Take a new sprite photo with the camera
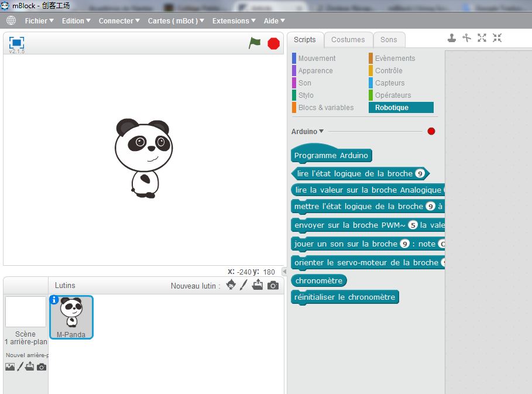532x394 pixels. [273, 285]
